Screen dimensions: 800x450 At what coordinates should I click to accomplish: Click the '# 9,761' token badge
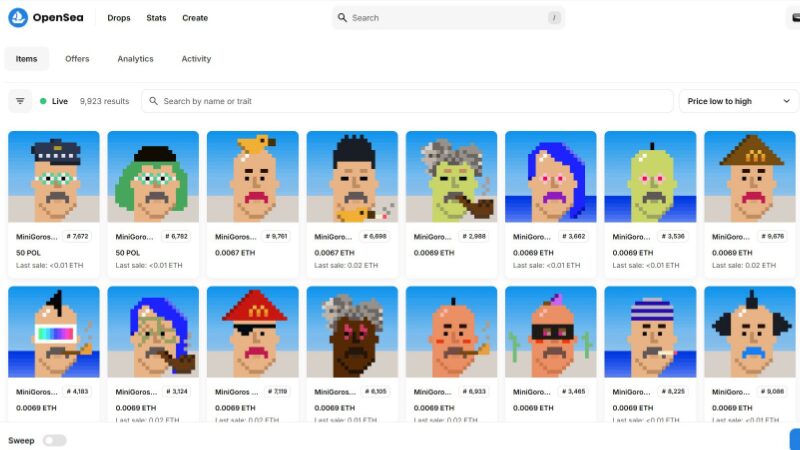click(x=276, y=236)
